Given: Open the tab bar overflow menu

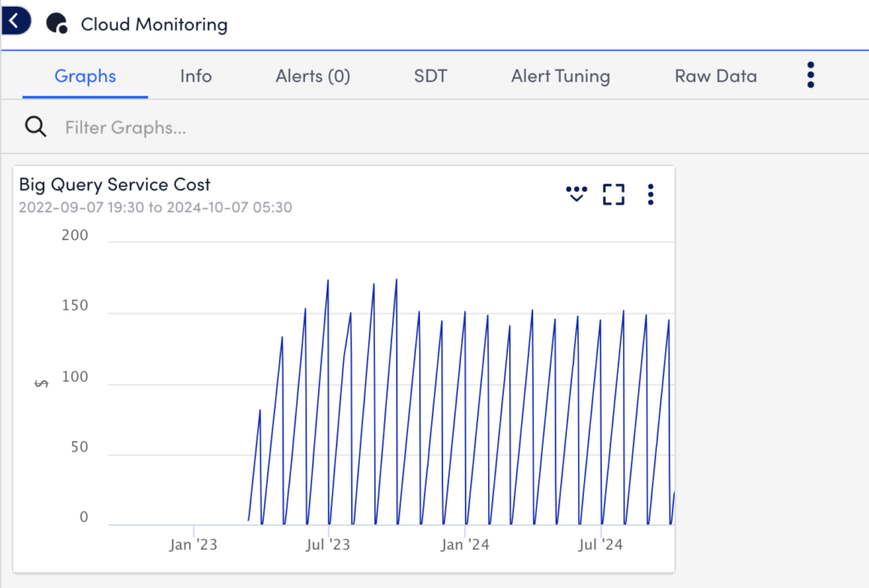Looking at the screenshot, I should 810,75.
